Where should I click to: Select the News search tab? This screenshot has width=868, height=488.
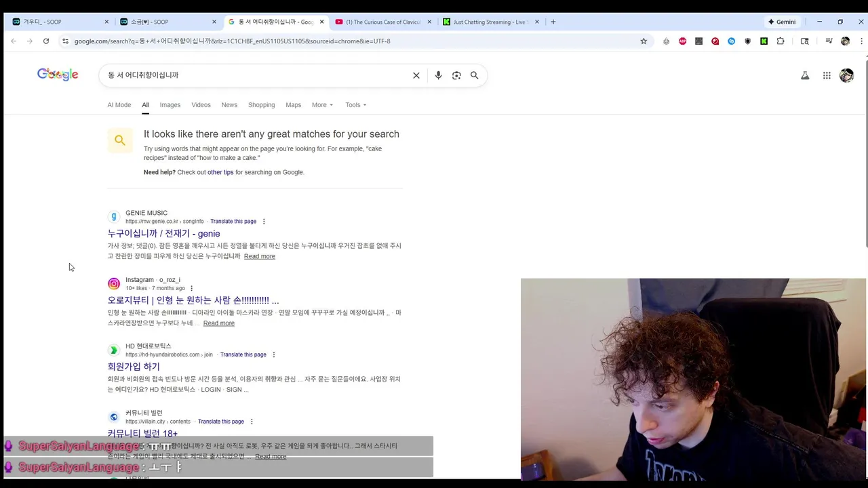[229, 105]
